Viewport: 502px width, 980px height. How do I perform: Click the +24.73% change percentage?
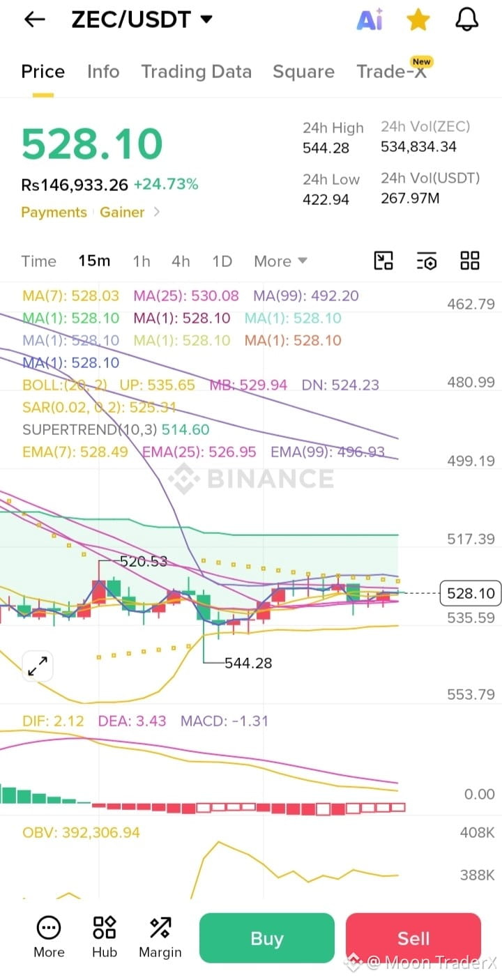click(166, 185)
